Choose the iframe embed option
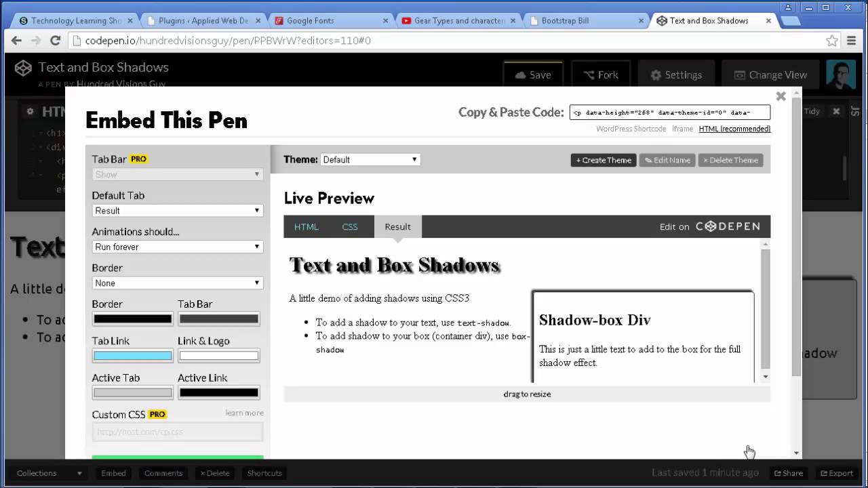The image size is (868, 488). pyautogui.click(x=683, y=129)
